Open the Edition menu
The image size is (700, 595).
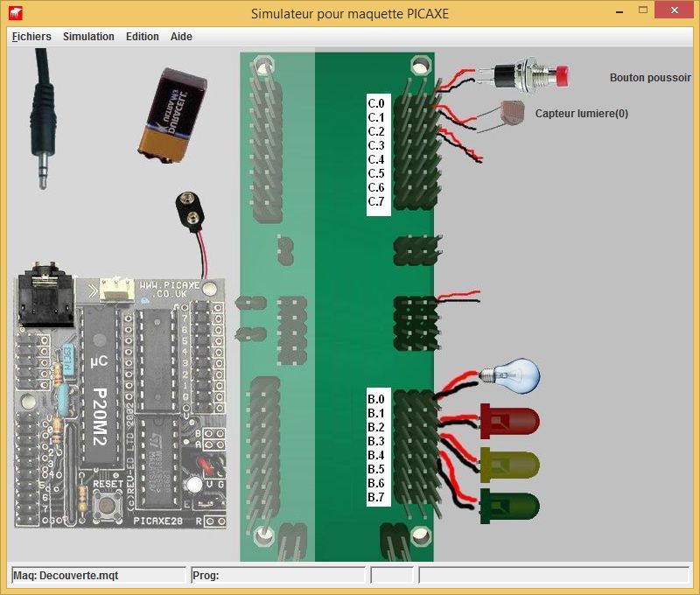(143, 37)
